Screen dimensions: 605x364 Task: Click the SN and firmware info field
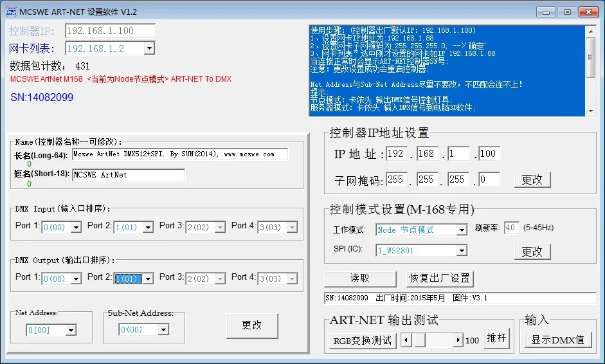tap(460, 298)
